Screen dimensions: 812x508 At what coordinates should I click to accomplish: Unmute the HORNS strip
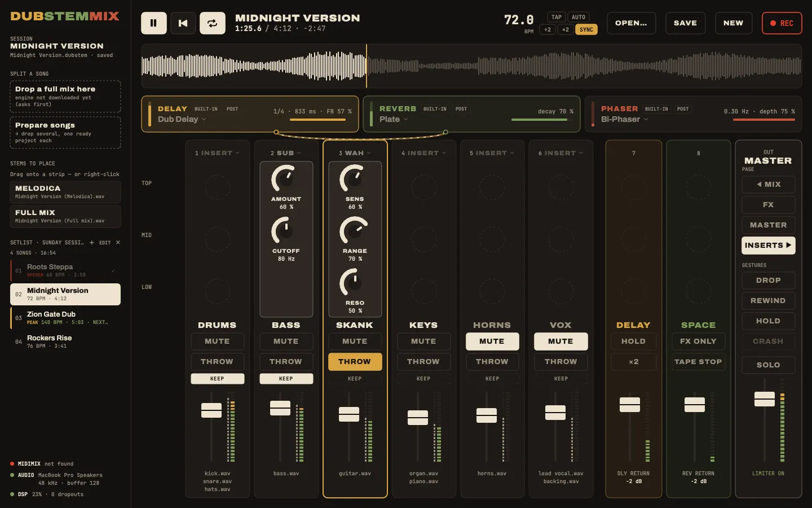492,341
